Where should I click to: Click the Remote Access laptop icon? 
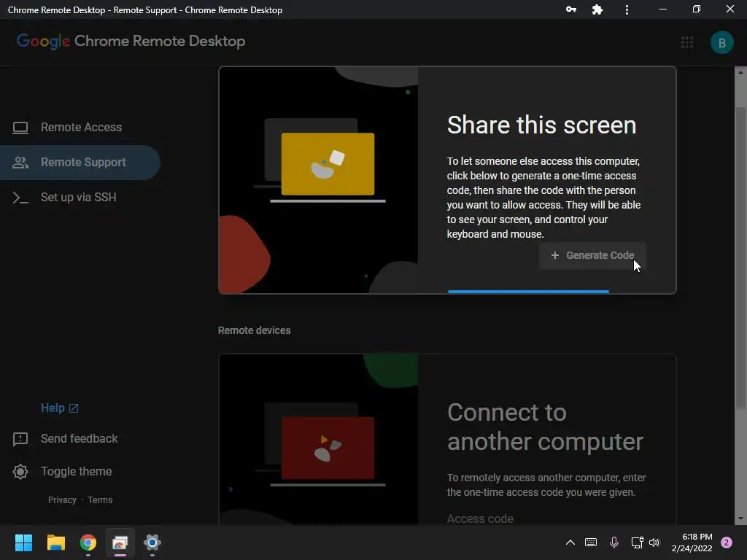pyautogui.click(x=20, y=128)
